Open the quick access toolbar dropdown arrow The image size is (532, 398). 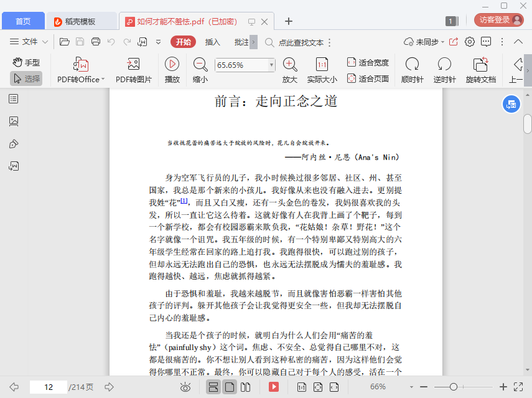tap(158, 42)
